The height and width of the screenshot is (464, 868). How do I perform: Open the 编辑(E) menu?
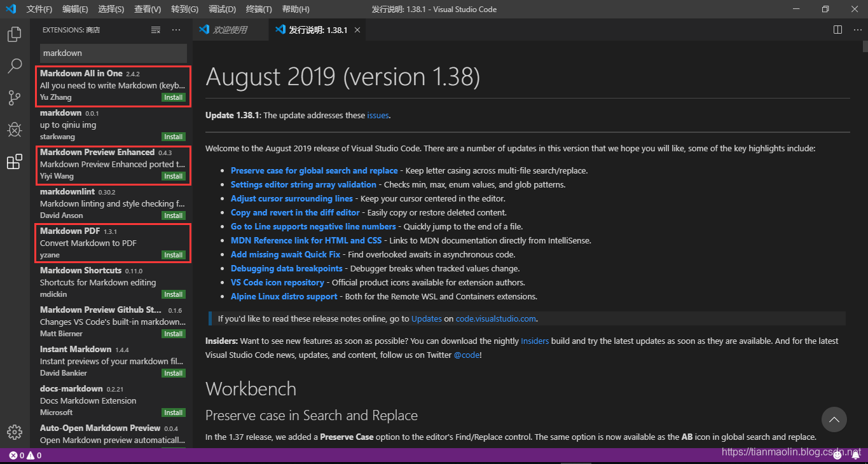(x=75, y=9)
